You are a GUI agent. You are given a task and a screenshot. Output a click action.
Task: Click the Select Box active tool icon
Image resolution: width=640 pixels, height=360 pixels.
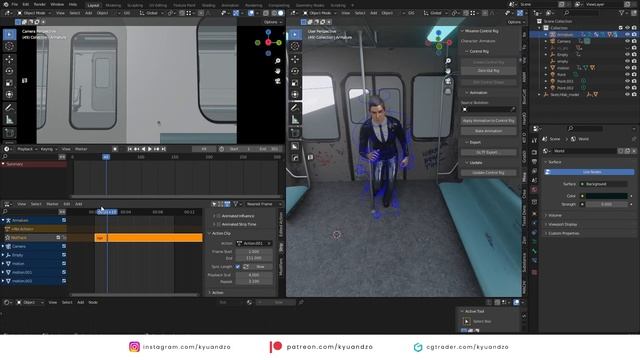click(x=467, y=322)
